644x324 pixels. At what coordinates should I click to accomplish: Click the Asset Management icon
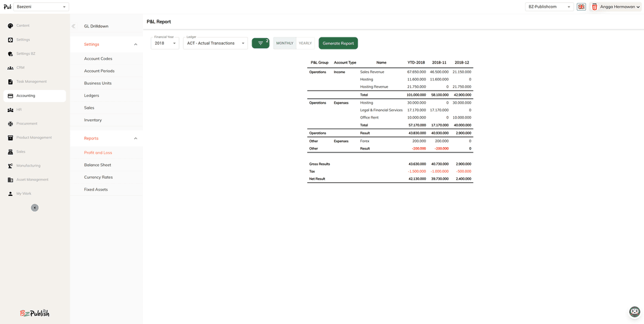(10, 180)
